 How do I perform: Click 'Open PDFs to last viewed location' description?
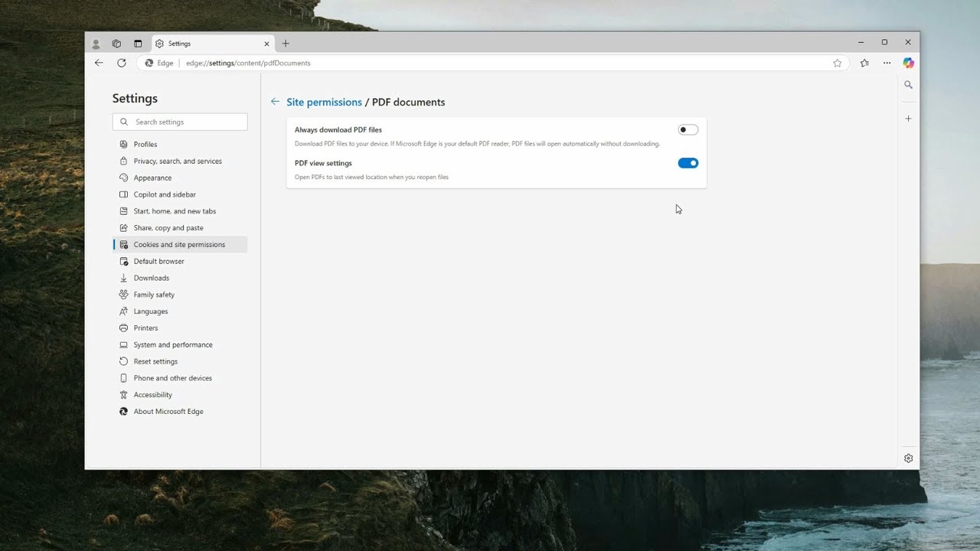pyautogui.click(x=371, y=177)
